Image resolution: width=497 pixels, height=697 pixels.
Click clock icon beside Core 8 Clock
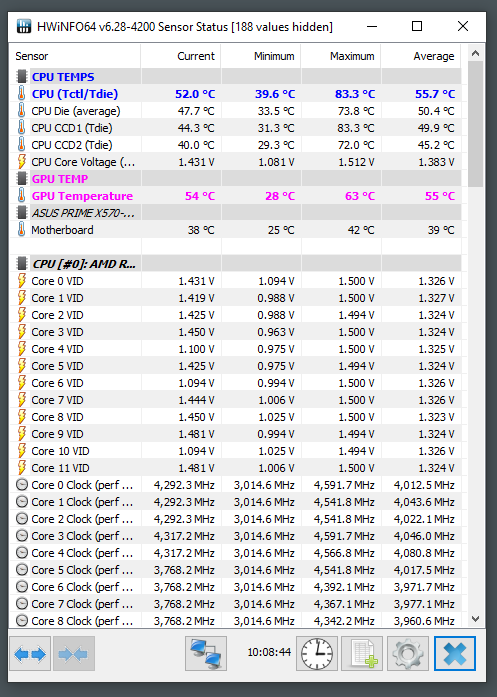(x=21, y=621)
